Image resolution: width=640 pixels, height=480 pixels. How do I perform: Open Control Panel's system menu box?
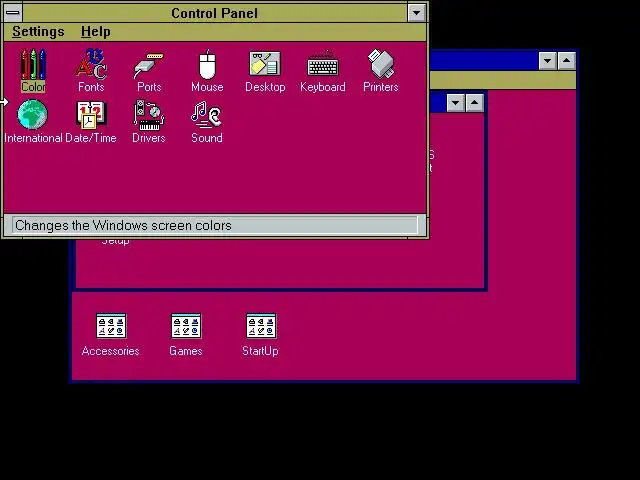pyautogui.click(x=13, y=13)
